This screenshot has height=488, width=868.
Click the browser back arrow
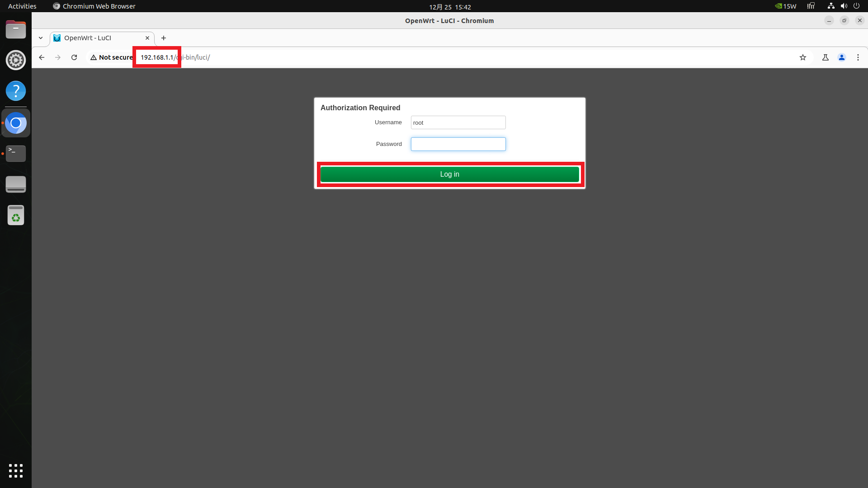[42, 57]
